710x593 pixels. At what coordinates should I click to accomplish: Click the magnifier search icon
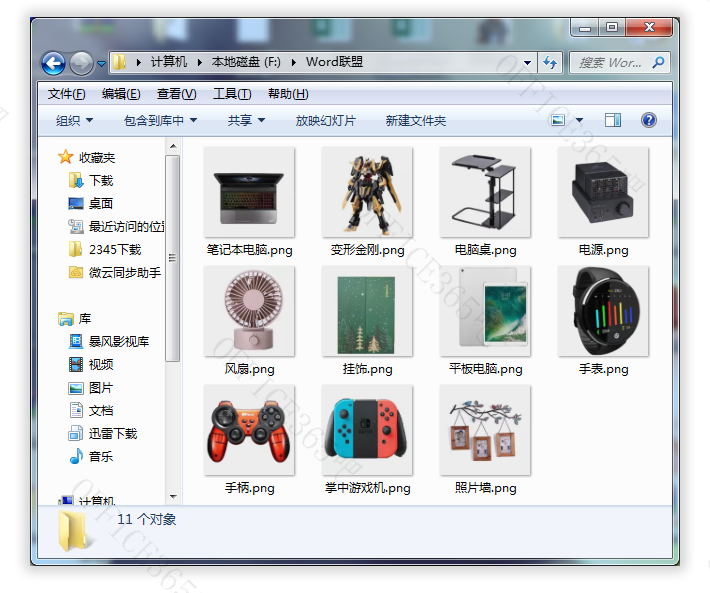(658, 62)
